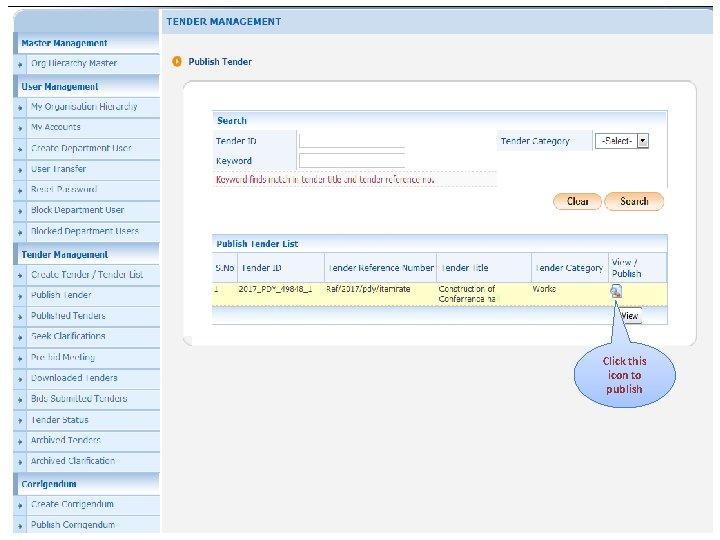Click arrow bullet beside My Accounts
This screenshot has width=720, height=540.
click(20, 129)
